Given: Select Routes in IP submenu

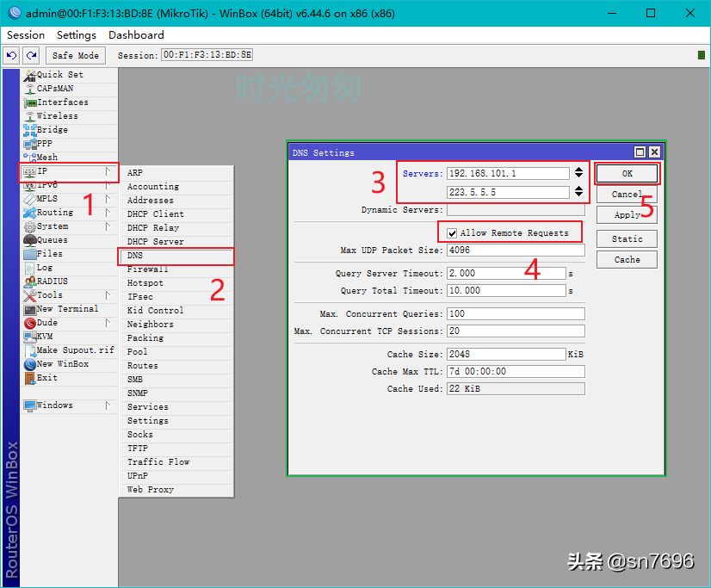Looking at the screenshot, I should (176, 366).
